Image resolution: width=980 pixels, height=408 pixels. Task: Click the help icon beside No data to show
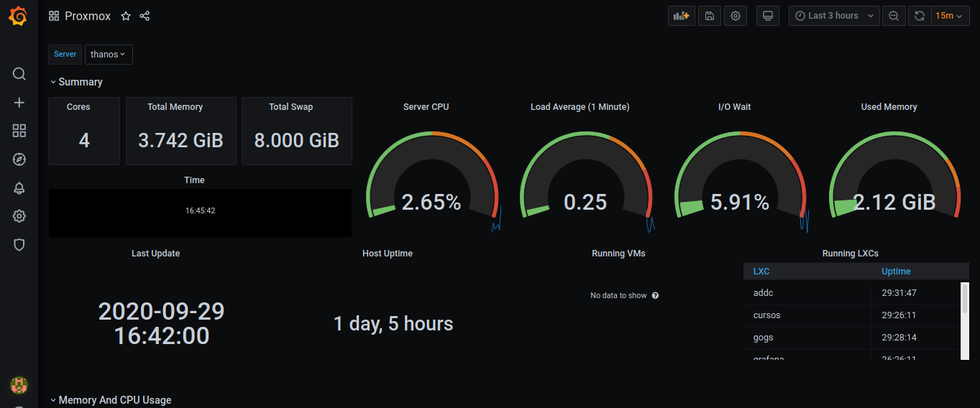[x=656, y=295]
